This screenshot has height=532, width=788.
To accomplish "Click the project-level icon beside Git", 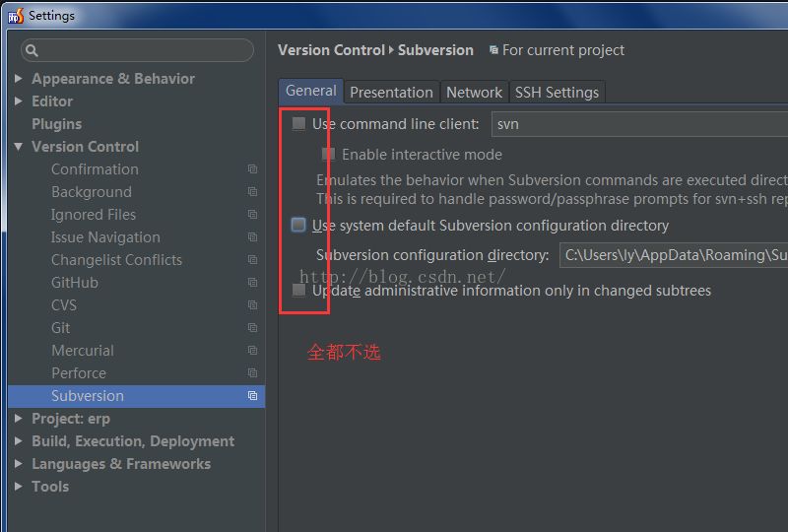I will [x=253, y=328].
